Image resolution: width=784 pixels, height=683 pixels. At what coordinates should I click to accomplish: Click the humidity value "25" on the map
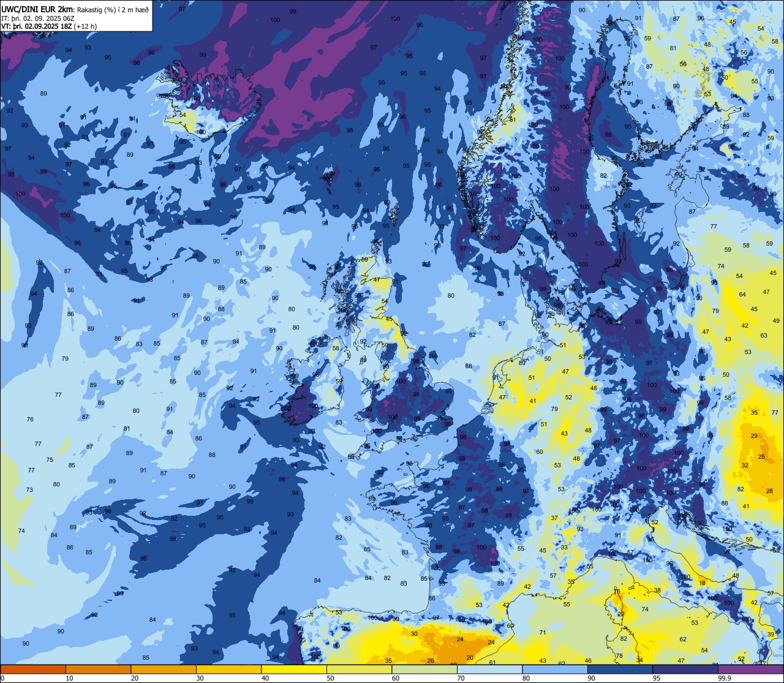[762, 457]
